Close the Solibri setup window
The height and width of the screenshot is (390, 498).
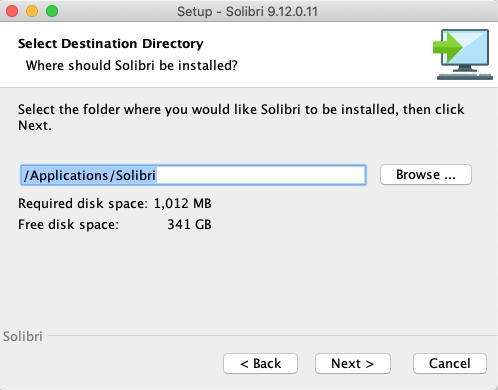click(x=12, y=11)
